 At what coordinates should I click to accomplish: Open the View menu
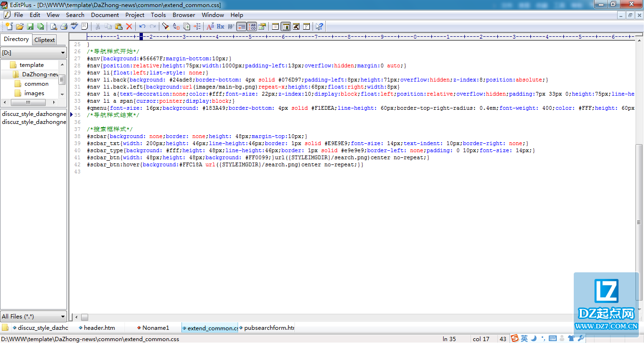tap(53, 15)
